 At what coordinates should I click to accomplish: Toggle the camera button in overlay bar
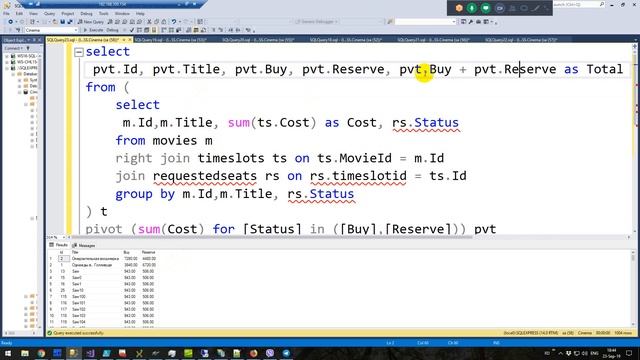point(500,8)
